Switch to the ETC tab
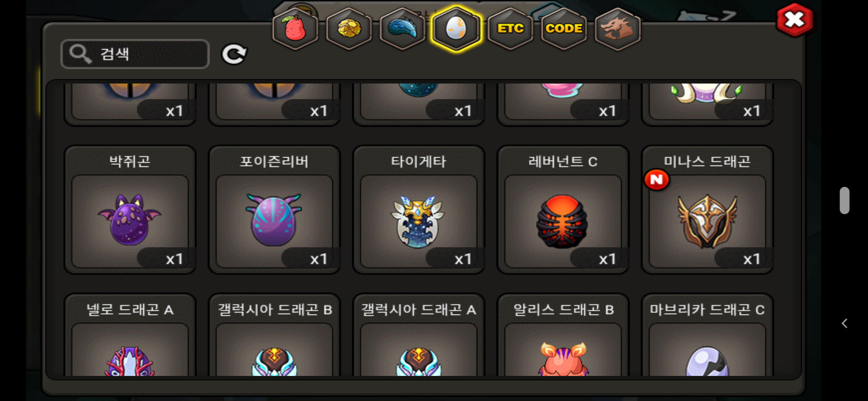Viewport: 868px width, 401px height. point(510,29)
